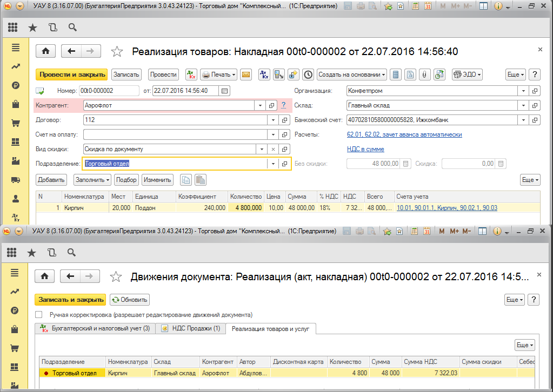Click the email envelope icon in toolbar
Viewport: 553px width, 392px height.
pos(246,75)
